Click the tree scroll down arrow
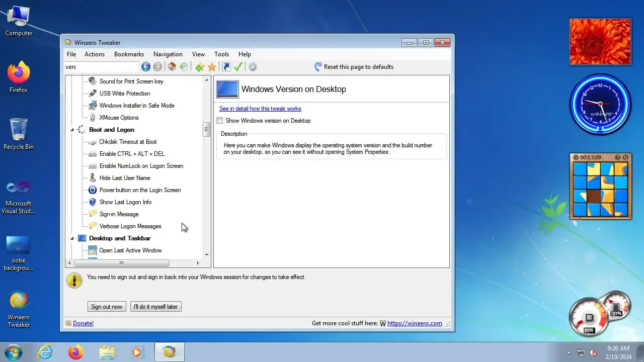 [x=206, y=255]
